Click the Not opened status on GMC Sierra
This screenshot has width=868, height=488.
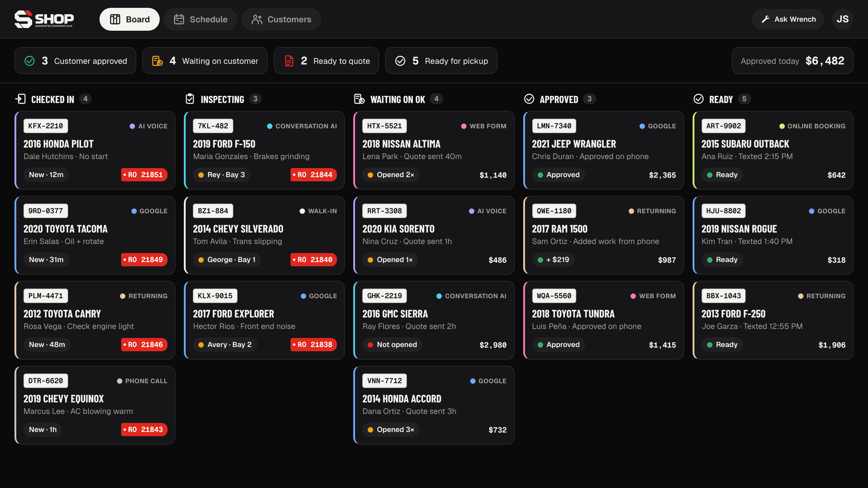[x=392, y=345]
